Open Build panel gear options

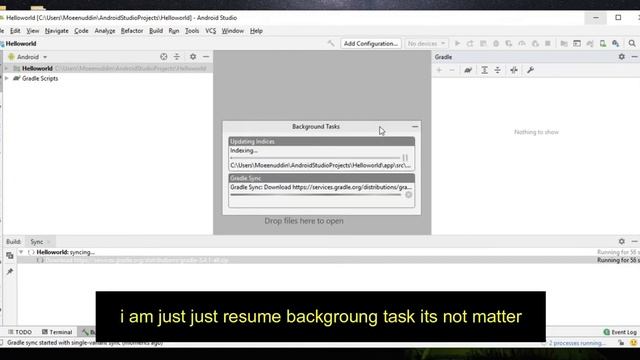[x=621, y=241]
